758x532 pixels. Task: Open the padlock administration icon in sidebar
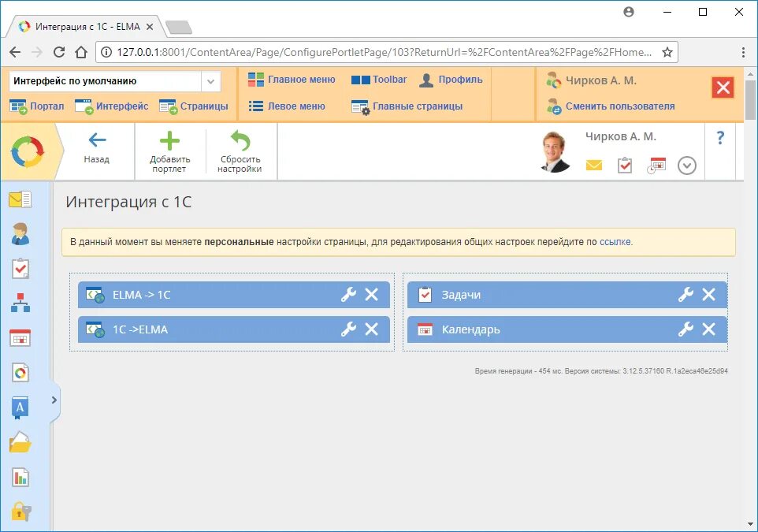pos(20,512)
